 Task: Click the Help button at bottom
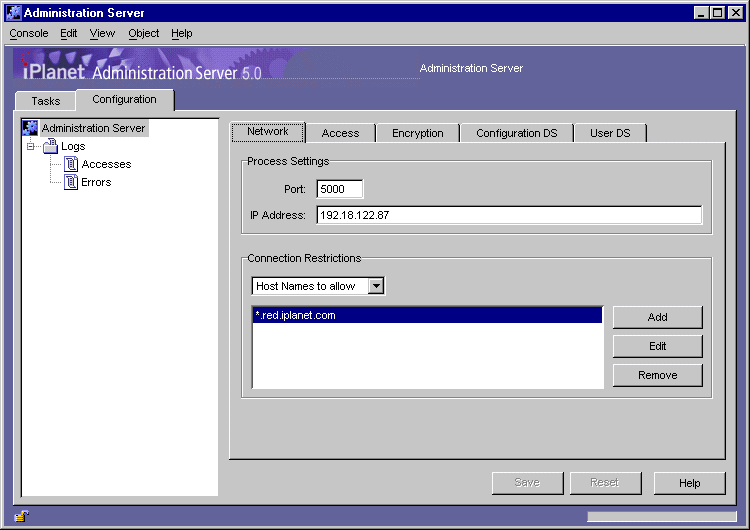(690, 483)
